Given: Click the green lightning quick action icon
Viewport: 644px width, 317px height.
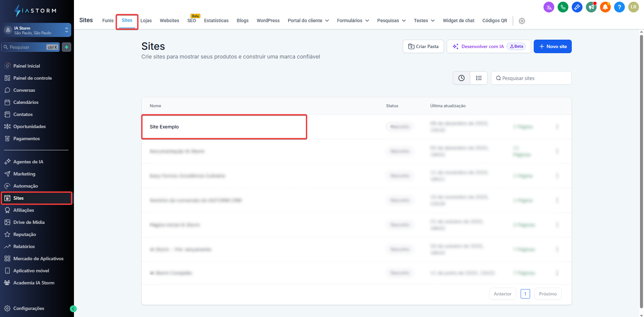Looking at the screenshot, I should pos(67,47).
